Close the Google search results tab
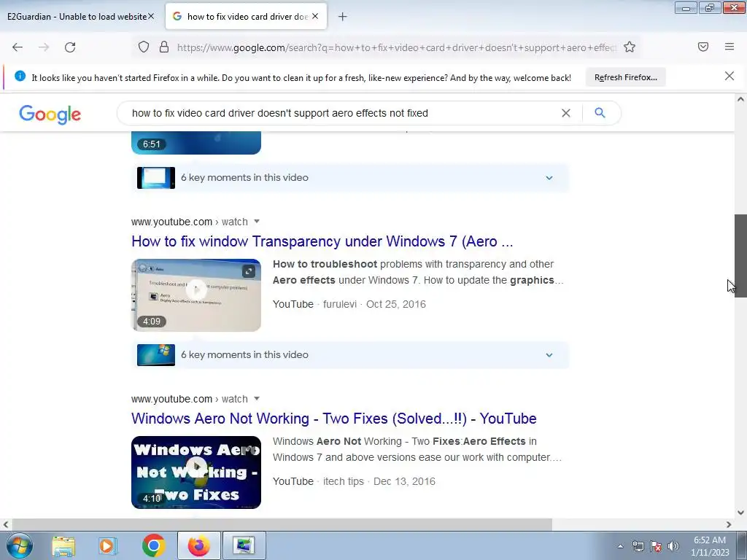Viewport: 747px width, 560px height. pos(315,16)
